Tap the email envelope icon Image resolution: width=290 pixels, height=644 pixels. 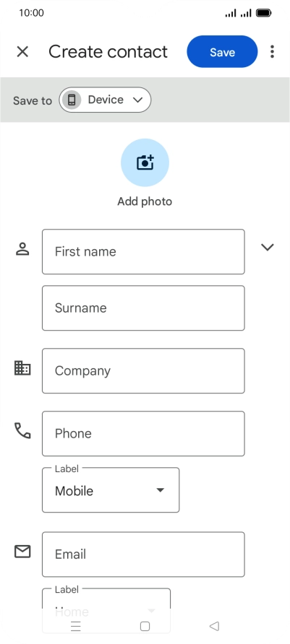(22, 552)
